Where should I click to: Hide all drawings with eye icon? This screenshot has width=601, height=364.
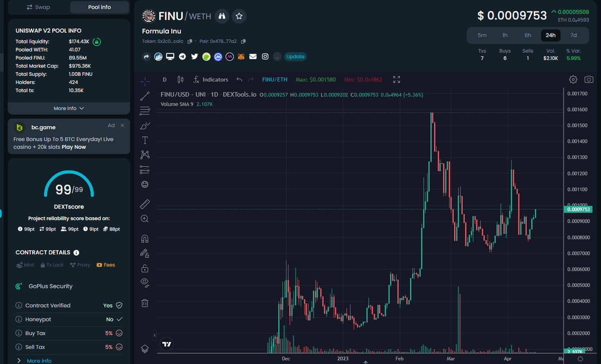pos(145,282)
